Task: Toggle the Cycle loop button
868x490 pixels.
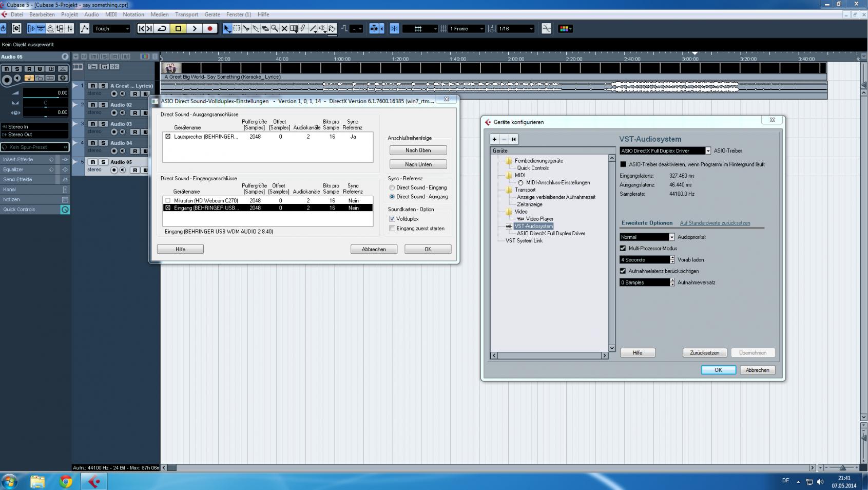Action: pos(162,29)
